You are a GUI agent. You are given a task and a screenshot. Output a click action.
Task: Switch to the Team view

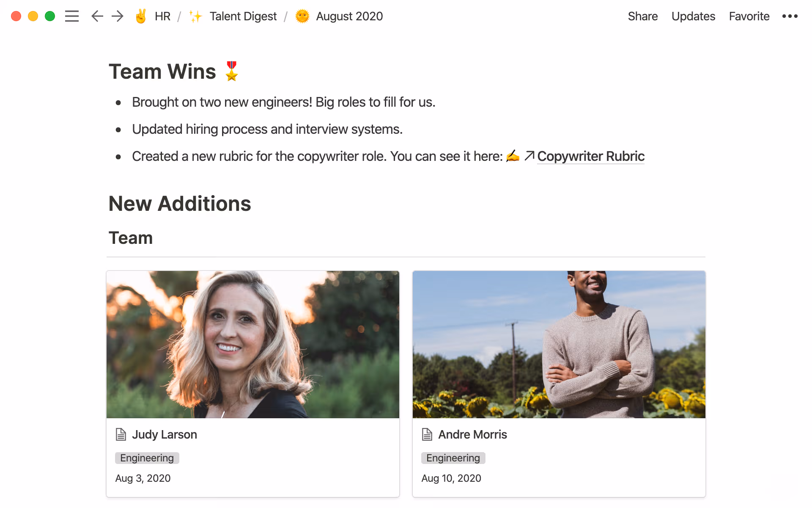(x=130, y=237)
